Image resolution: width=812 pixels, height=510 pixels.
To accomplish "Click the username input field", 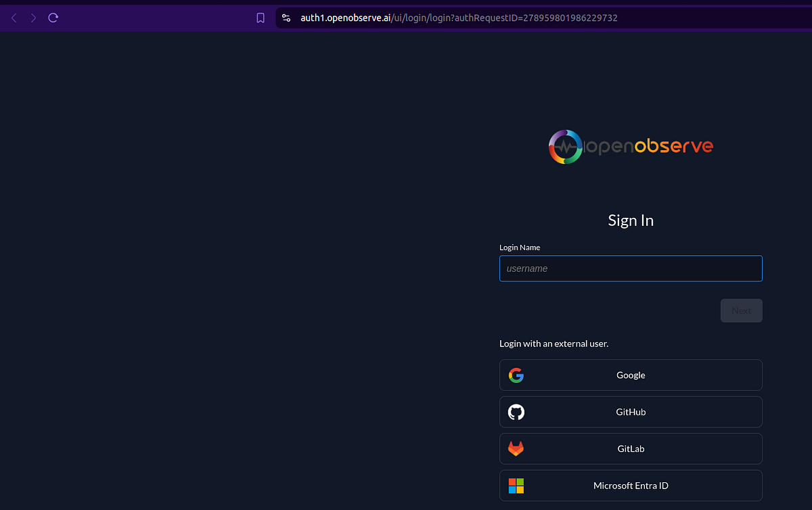I will [x=631, y=269].
